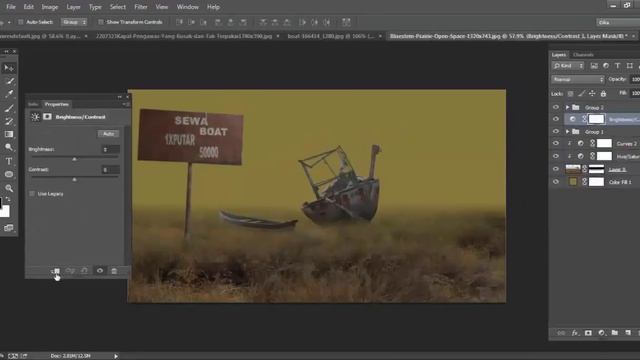Collapse the toolbox with double arrows

(x=6, y=51)
